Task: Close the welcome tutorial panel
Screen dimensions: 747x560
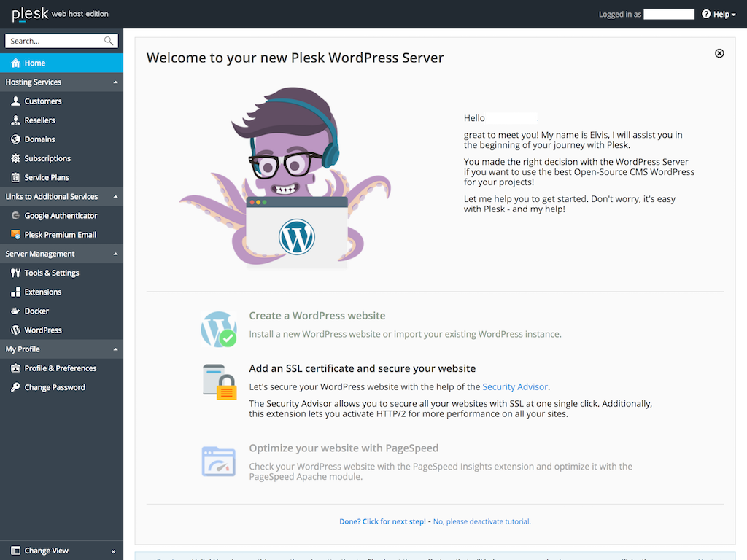Action: (719, 53)
